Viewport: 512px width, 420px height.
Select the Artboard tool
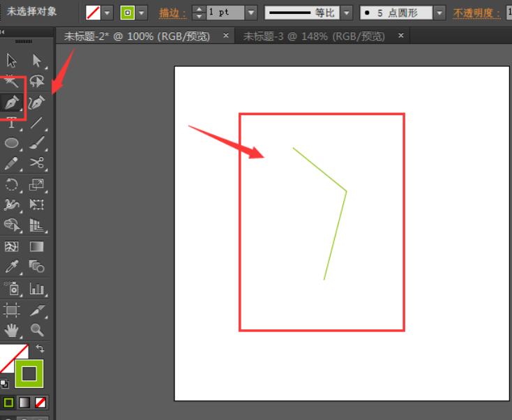coord(11,310)
